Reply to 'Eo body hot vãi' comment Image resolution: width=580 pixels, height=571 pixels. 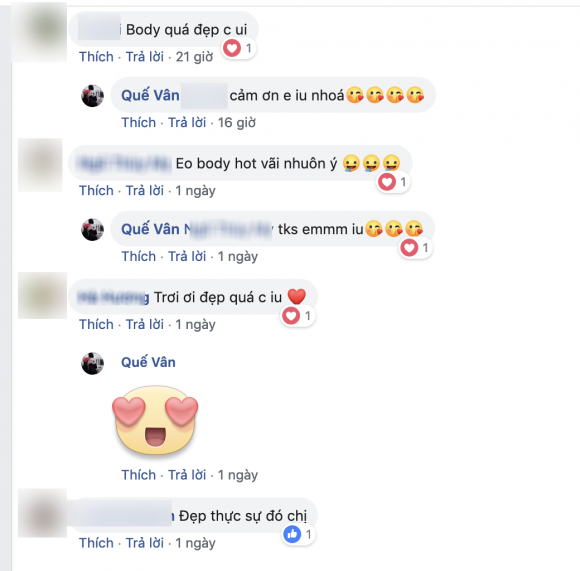pos(145,191)
